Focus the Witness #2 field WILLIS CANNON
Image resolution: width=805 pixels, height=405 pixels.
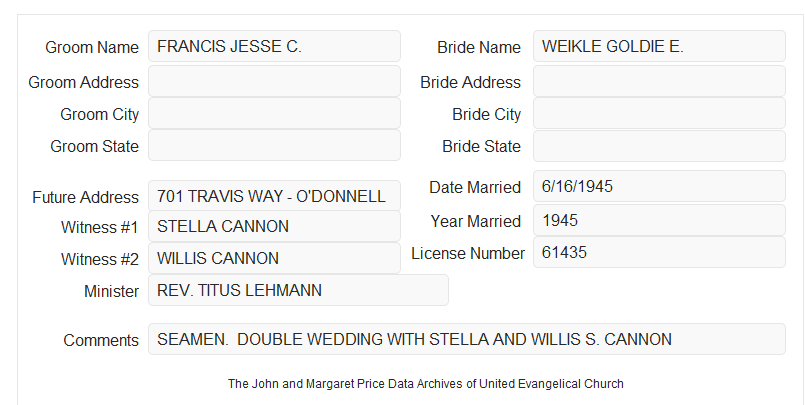(274, 258)
